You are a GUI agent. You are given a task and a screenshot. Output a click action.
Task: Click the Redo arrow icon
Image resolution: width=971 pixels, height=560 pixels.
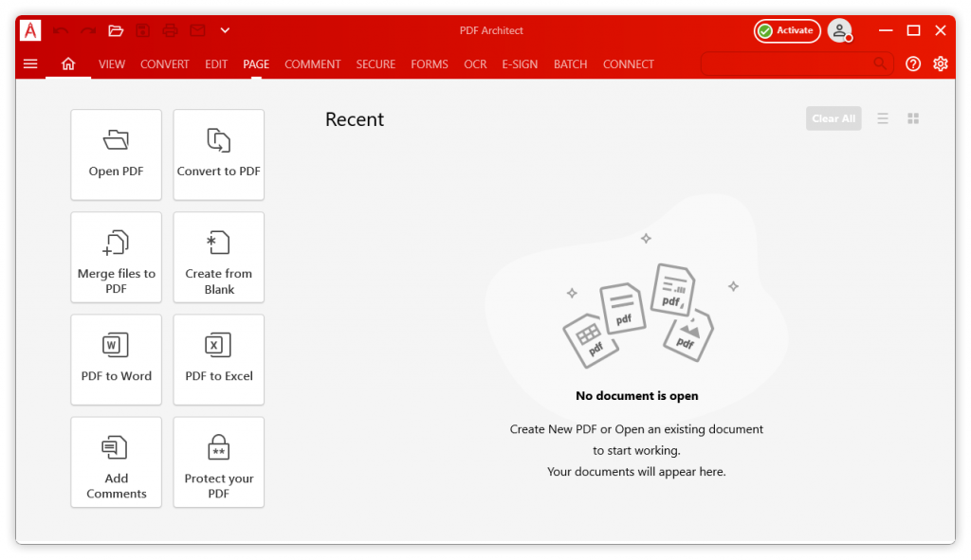(x=86, y=29)
